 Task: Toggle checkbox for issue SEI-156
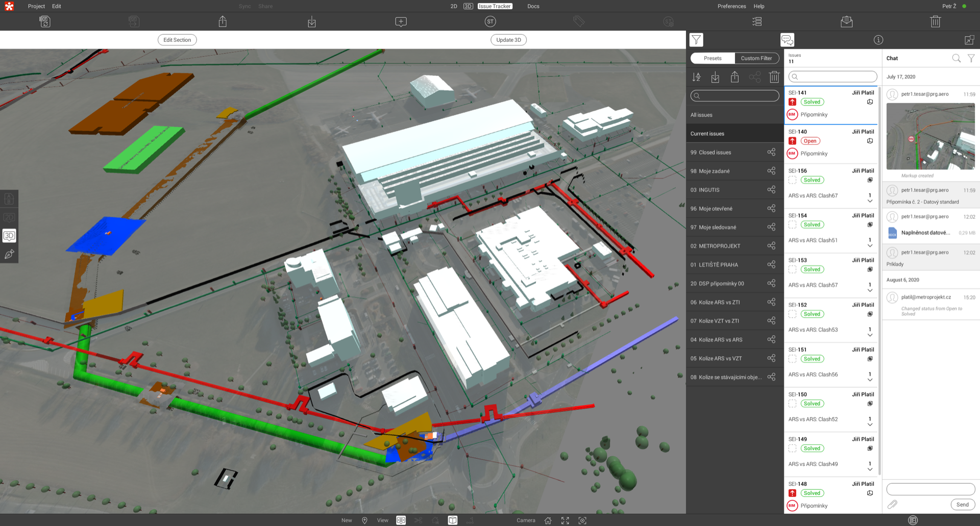[792, 180]
